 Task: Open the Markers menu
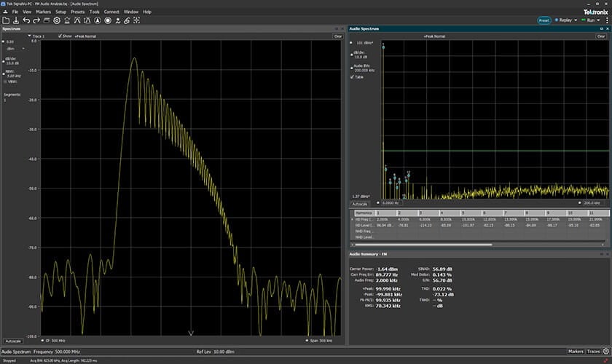43,12
